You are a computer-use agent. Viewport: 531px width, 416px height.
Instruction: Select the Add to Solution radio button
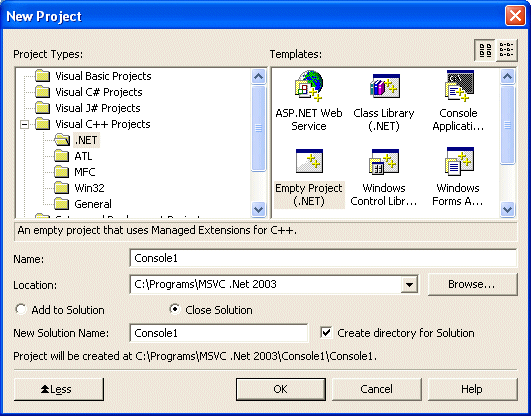click(21, 309)
